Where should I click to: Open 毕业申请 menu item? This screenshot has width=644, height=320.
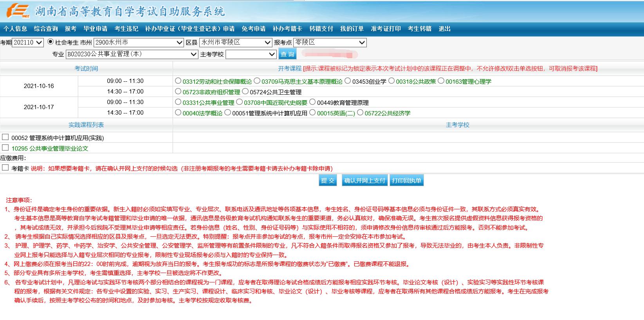[96, 29]
